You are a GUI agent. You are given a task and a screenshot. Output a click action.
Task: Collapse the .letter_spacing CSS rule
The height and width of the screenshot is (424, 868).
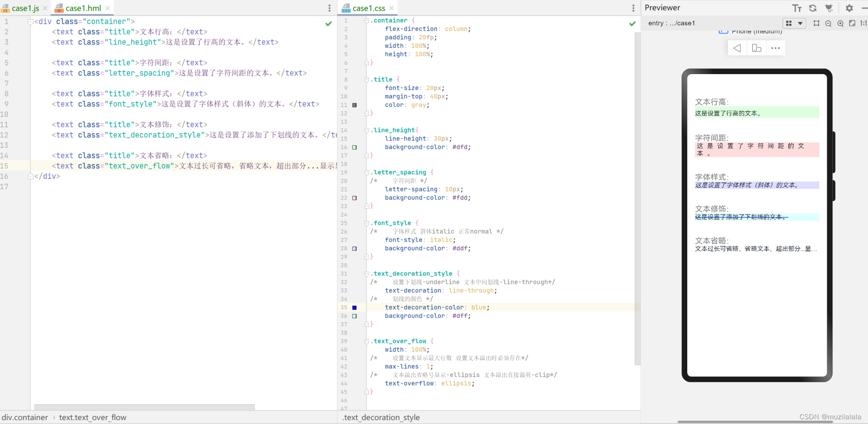click(x=367, y=173)
